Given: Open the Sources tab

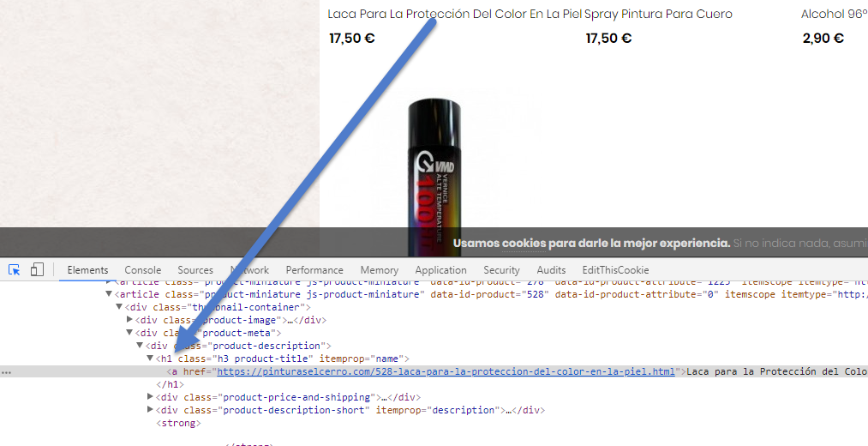Looking at the screenshot, I should (195, 270).
